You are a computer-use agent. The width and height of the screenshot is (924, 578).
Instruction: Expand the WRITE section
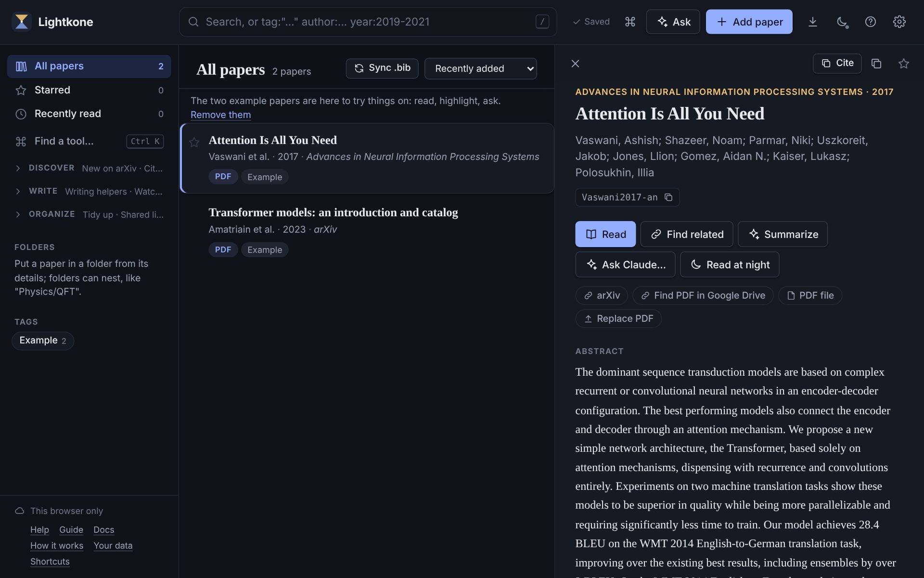(x=89, y=191)
